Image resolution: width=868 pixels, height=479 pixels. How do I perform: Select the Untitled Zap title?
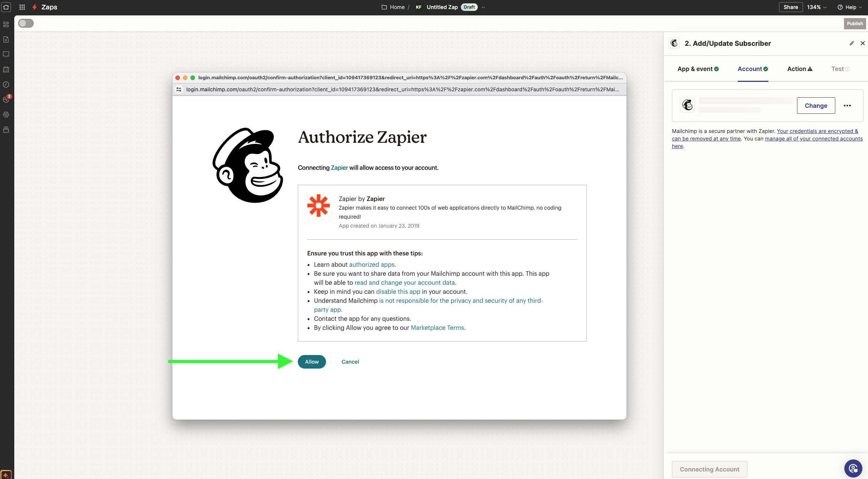pyautogui.click(x=442, y=7)
